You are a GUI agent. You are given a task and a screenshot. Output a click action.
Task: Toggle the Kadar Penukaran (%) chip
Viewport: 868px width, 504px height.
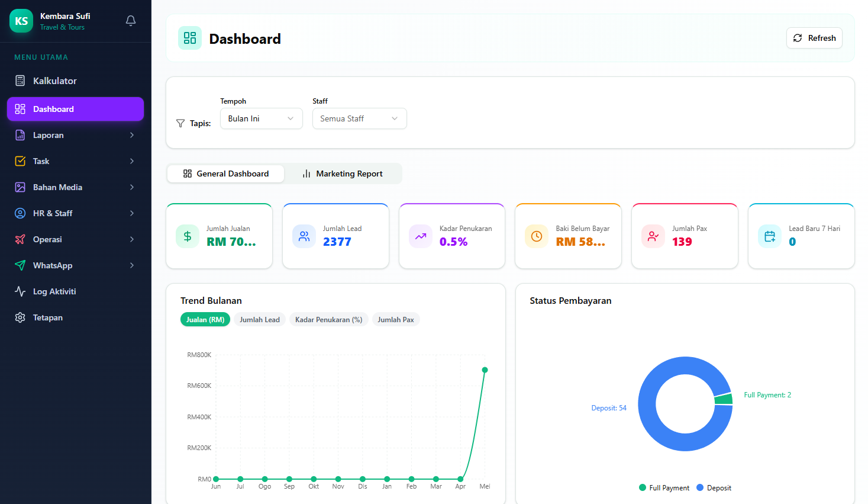click(x=329, y=319)
